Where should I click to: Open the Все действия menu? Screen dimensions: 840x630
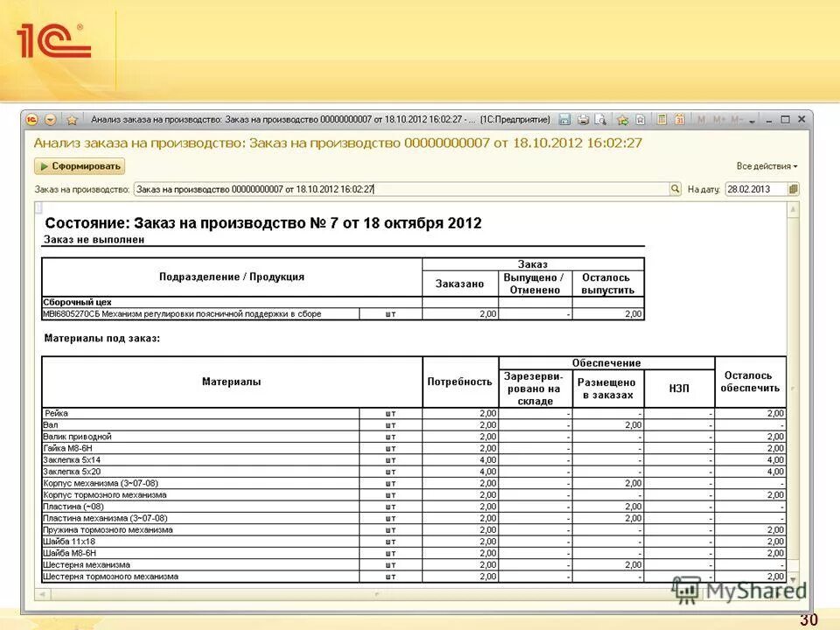pos(766,166)
